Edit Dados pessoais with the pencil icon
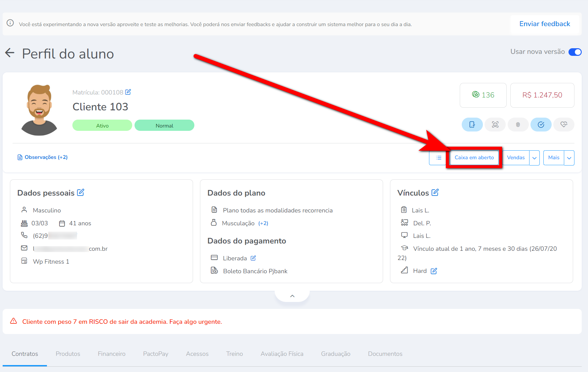Screen dimensions: 588x372 click(x=81, y=193)
